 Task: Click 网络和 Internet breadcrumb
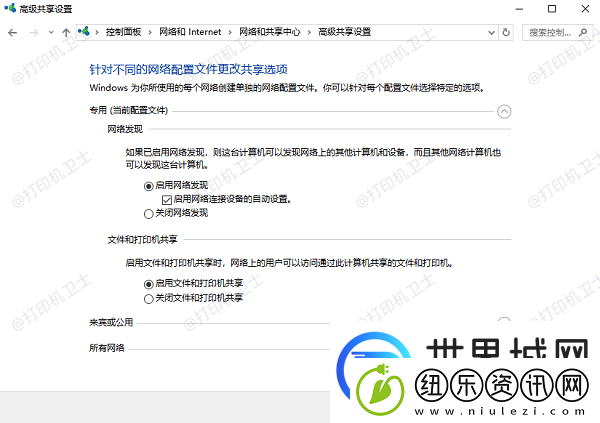click(x=190, y=32)
